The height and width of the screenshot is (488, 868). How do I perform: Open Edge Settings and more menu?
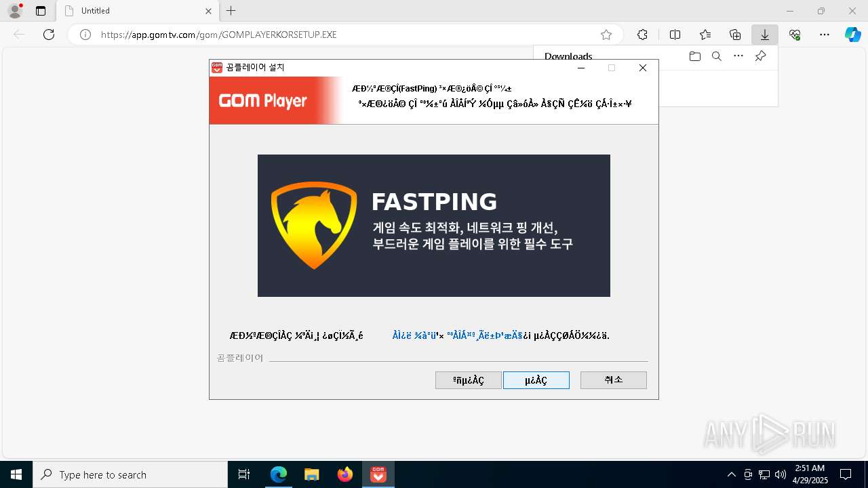point(825,35)
